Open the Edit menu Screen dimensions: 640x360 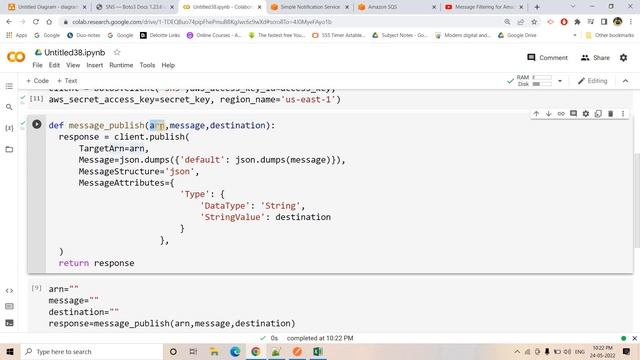click(x=54, y=65)
